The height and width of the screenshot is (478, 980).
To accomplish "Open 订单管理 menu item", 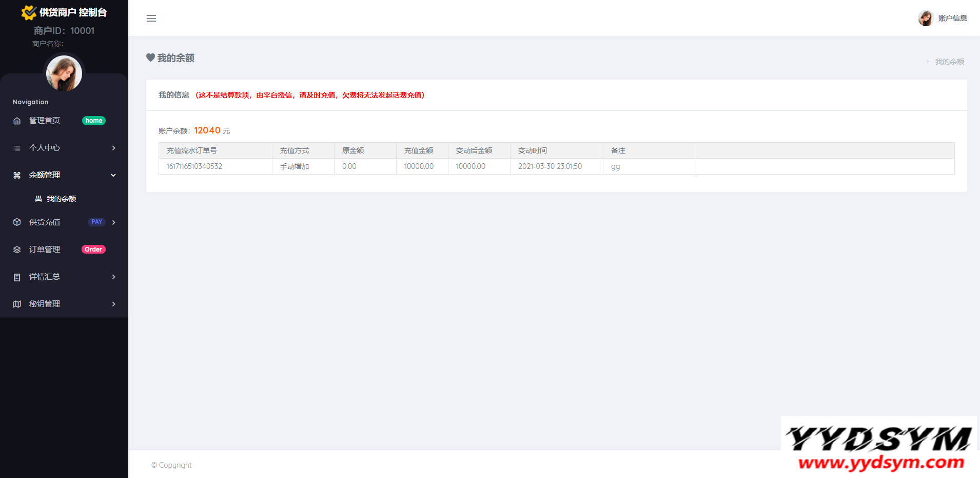I will click(x=45, y=250).
